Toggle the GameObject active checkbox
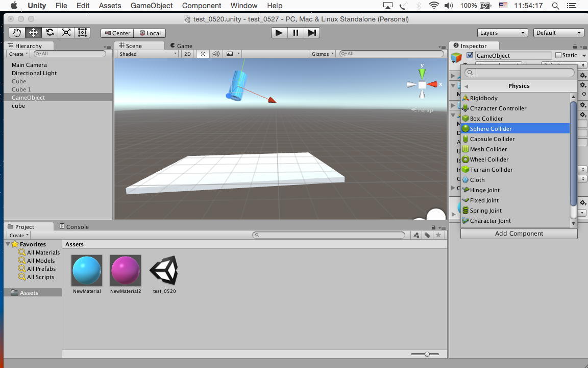Viewport: 588px width, 368px height. tap(470, 55)
